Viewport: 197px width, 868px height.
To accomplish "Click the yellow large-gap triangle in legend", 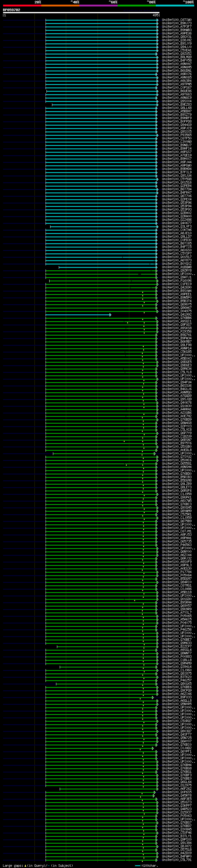I will [x=26, y=865].
